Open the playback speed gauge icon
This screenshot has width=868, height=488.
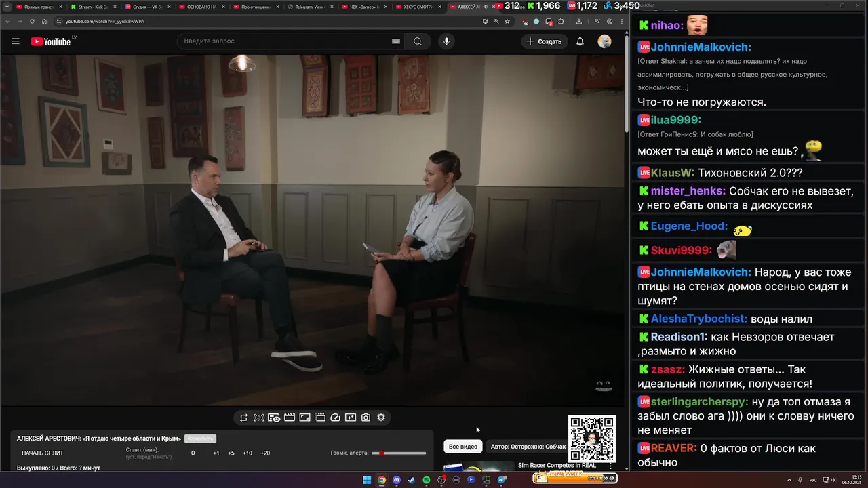tap(335, 418)
